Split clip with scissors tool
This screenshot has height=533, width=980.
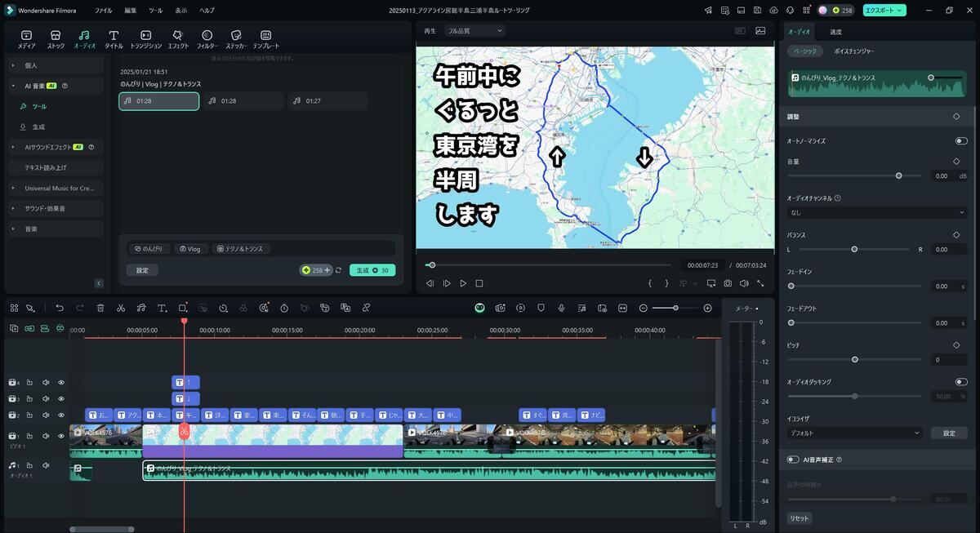tap(121, 308)
